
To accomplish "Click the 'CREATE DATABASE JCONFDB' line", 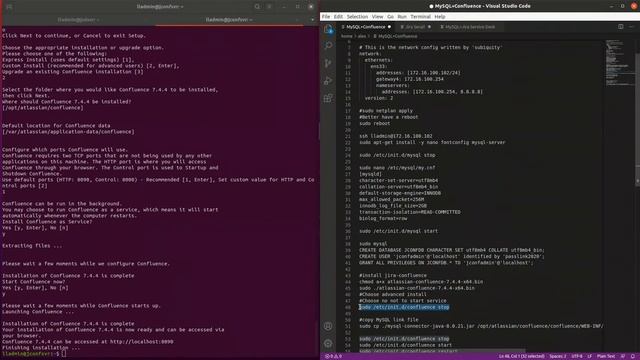I will 452,250.
